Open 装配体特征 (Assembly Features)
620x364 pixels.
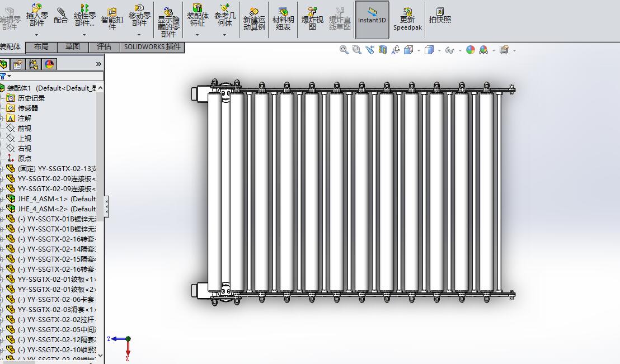point(198,16)
